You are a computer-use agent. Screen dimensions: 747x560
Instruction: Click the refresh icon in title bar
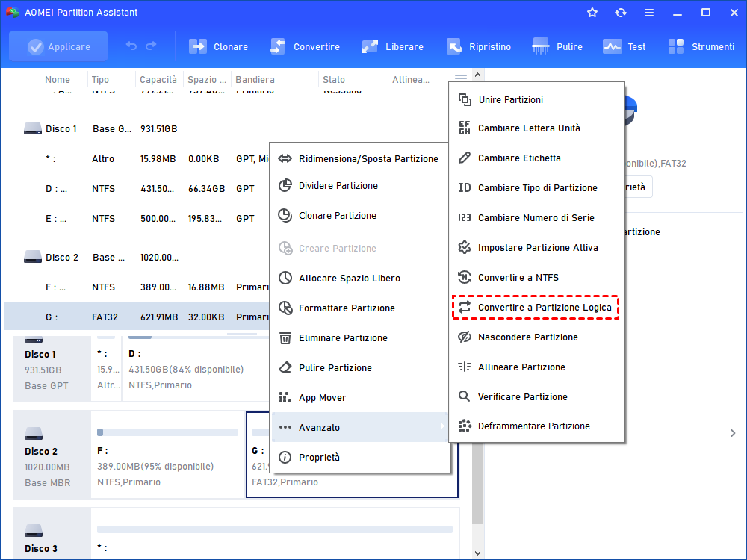[x=620, y=13]
